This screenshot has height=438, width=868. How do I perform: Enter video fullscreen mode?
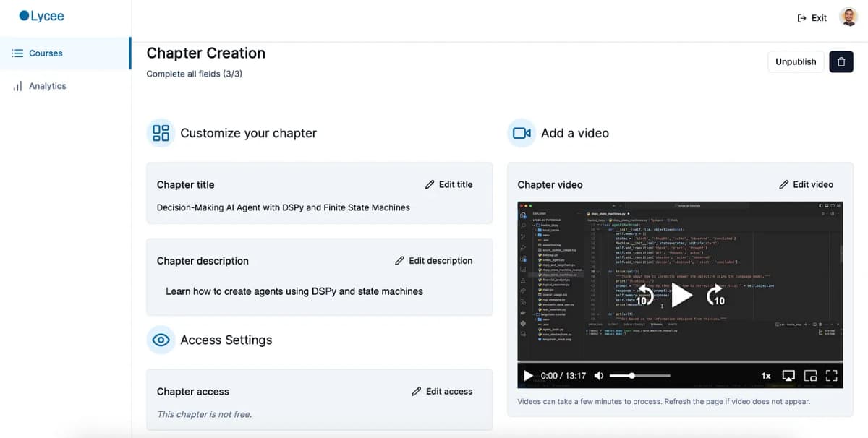pyautogui.click(x=831, y=376)
